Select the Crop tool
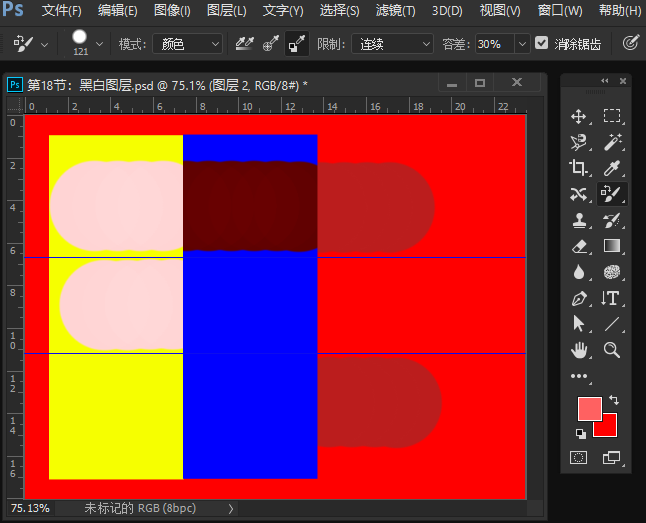Image resolution: width=646 pixels, height=523 pixels. 579,168
